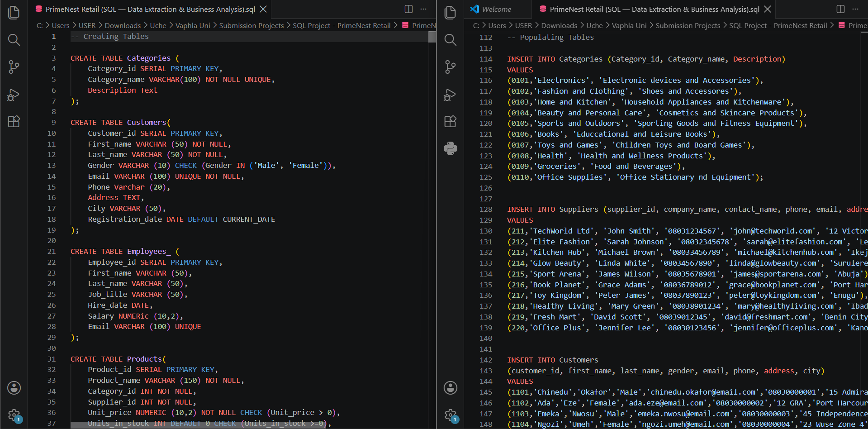Click the Gender CHECK constraint line
This screenshot has width=868, height=429.
tap(212, 166)
